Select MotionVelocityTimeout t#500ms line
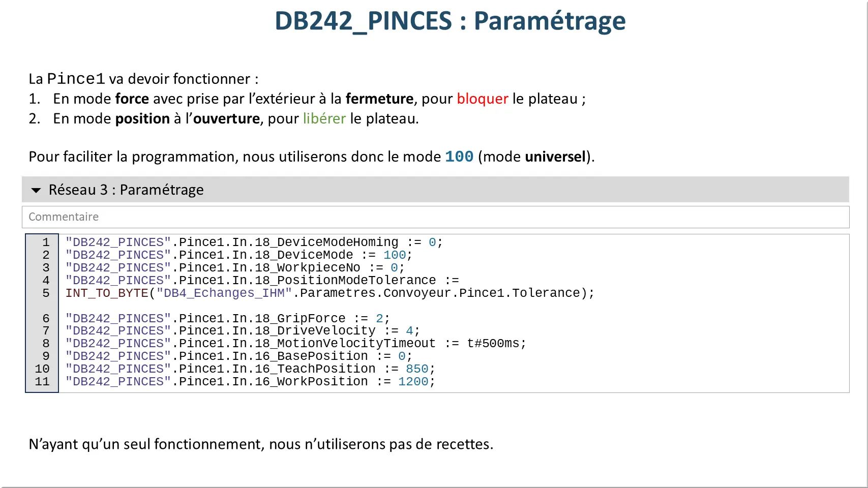The height and width of the screenshot is (488, 868). point(295,344)
